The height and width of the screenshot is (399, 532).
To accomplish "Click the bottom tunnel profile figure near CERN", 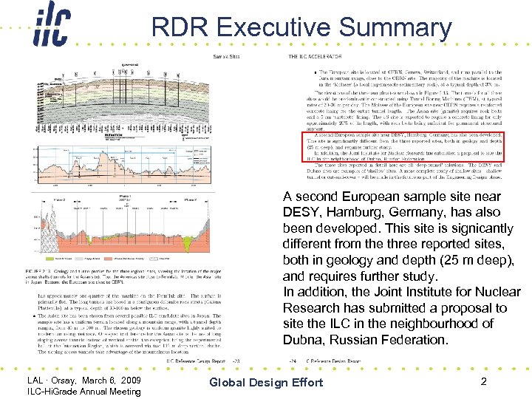I will (x=124, y=228).
